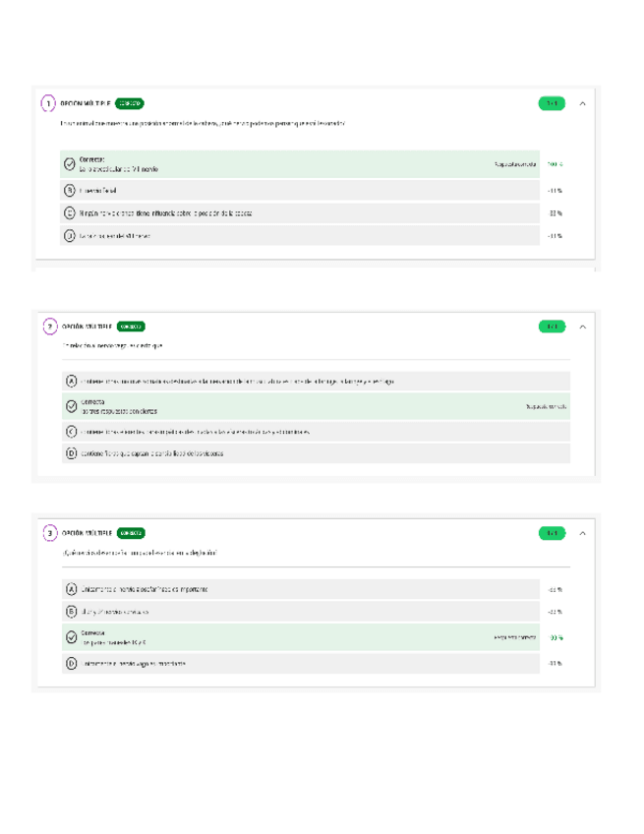Collapse question 2 using the chevron arrow
Screen dimensions: 644x834
[x=582, y=327]
